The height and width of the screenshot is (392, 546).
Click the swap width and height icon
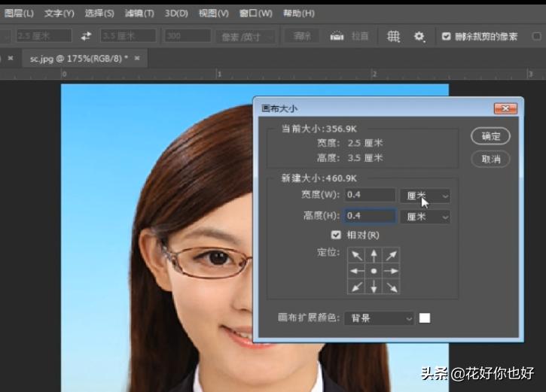point(86,36)
